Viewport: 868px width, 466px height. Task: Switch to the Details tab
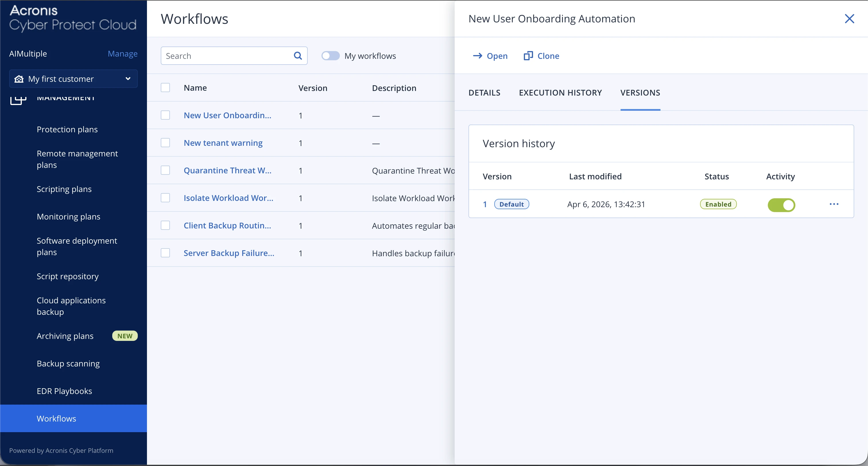(484, 93)
